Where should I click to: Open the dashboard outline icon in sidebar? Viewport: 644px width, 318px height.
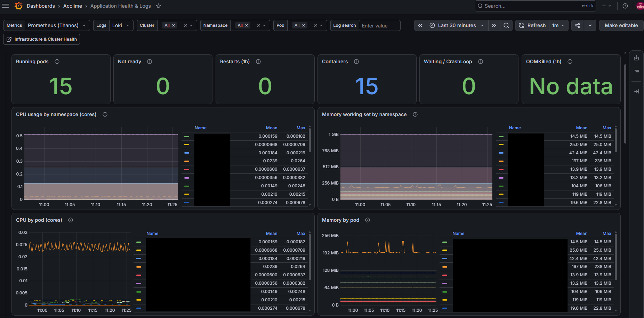coord(636,72)
